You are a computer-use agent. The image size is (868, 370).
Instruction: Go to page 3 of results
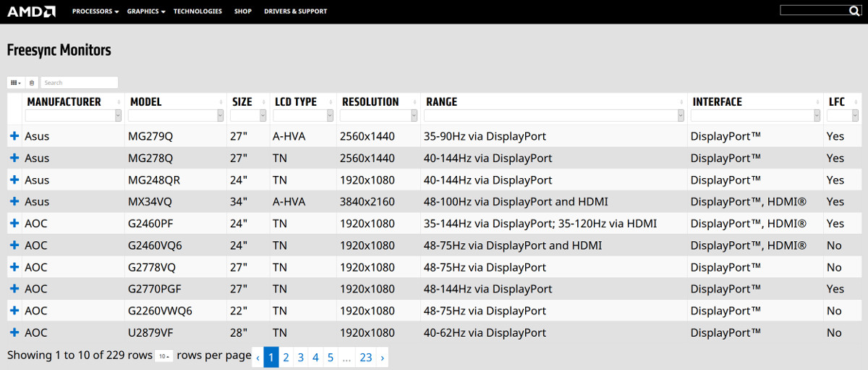tap(301, 357)
